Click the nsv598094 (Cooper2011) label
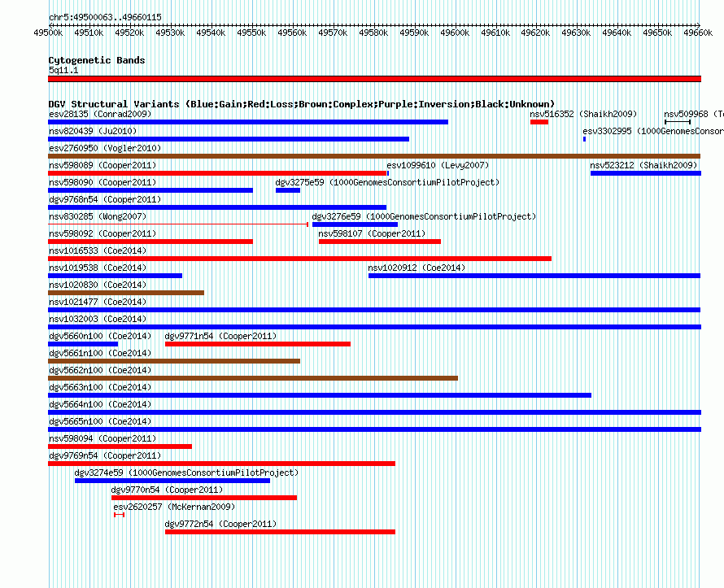This screenshot has width=724, height=588. pyautogui.click(x=102, y=438)
